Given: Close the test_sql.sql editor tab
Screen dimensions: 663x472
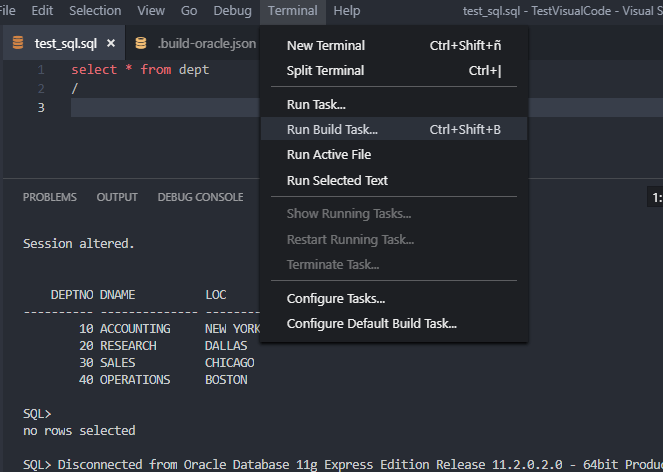Looking at the screenshot, I should [x=111, y=44].
